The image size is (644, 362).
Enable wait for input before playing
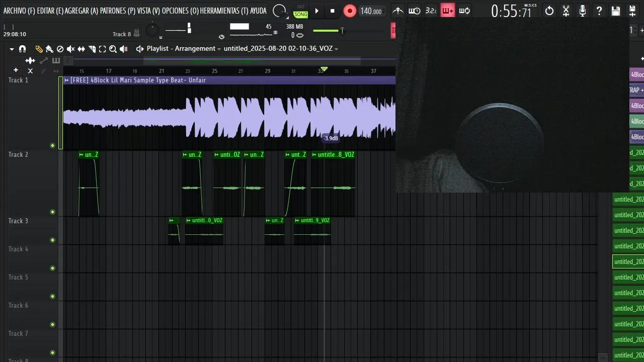click(x=414, y=11)
